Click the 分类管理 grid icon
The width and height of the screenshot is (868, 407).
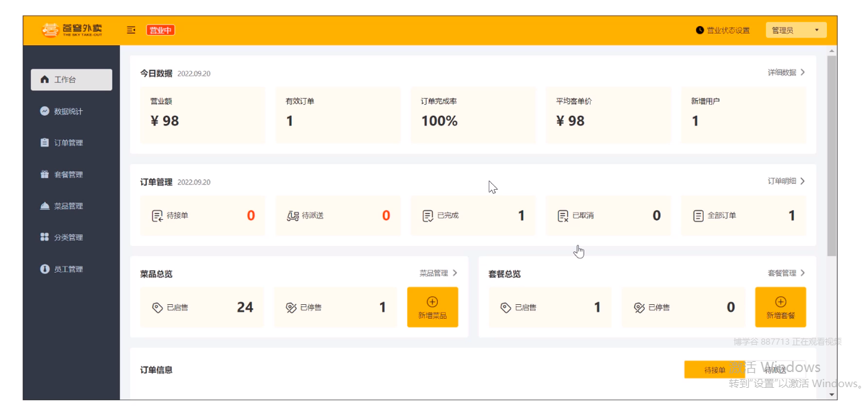[x=45, y=237]
